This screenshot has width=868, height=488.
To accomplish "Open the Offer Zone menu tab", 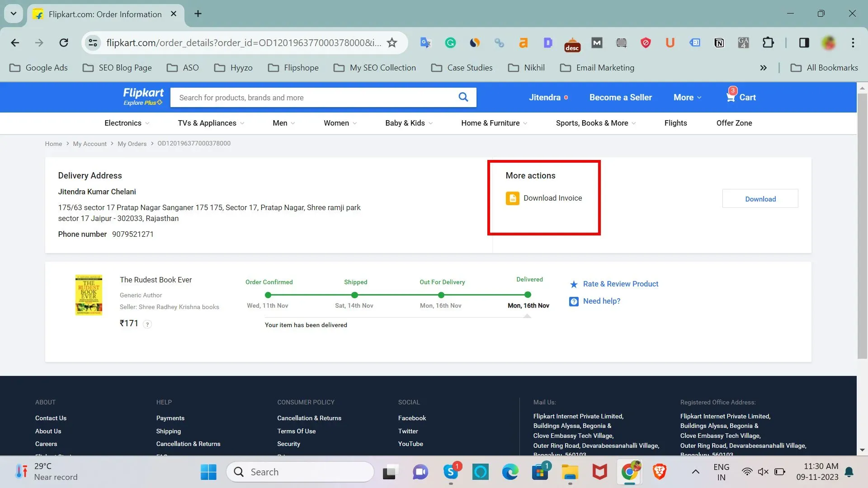I will (734, 123).
